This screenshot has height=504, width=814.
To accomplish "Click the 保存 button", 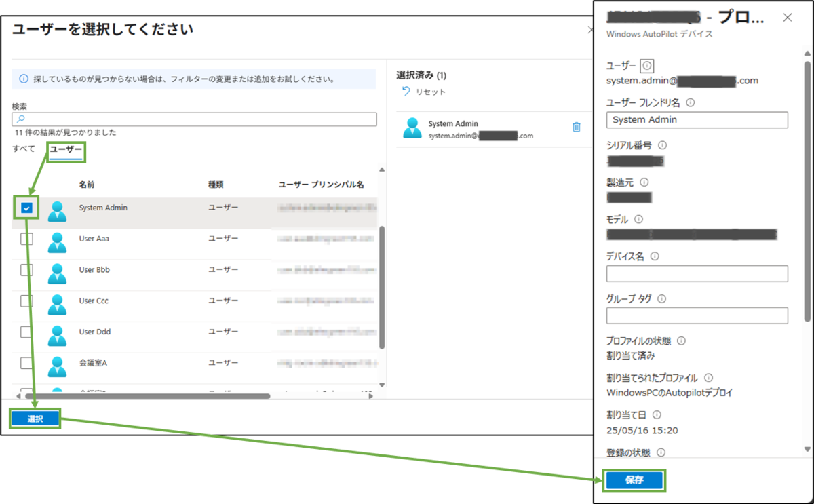I will coord(634,480).
